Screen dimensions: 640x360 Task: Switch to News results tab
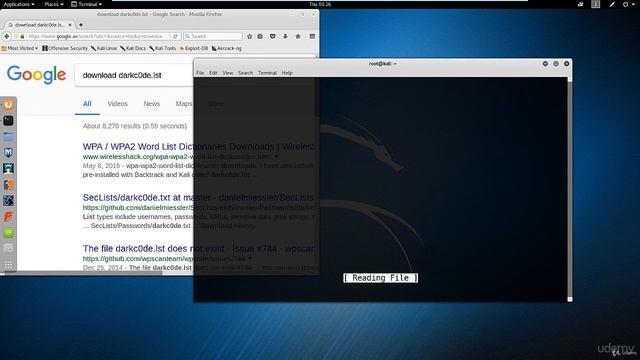[151, 104]
